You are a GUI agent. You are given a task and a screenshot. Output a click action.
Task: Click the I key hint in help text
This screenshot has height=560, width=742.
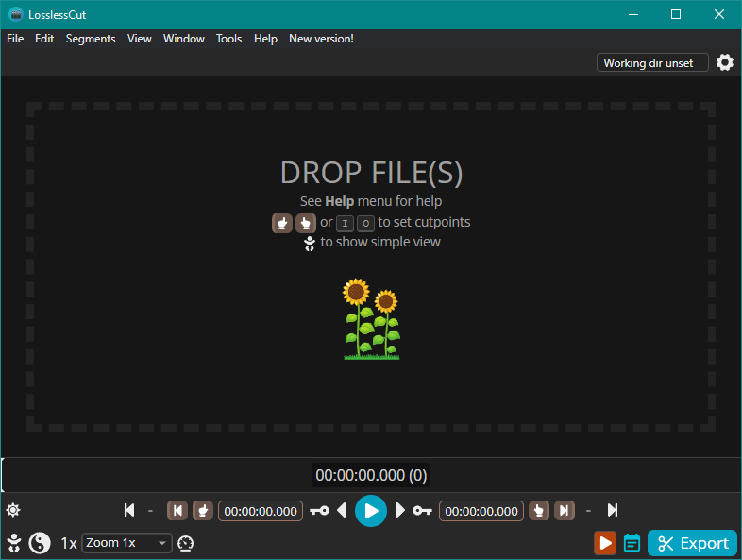pos(345,224)
